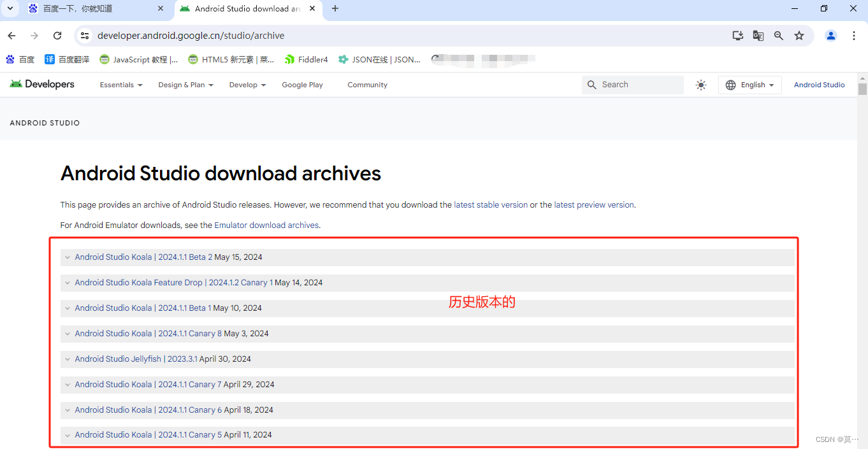Open the 百度翻译 bookmark
The width and height of the screenshot is (868, 449).
pos(67,59)
